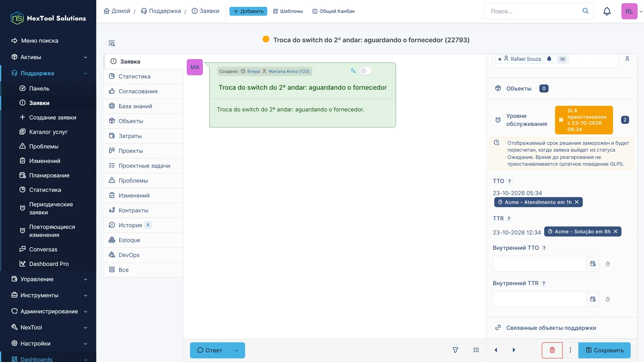Click Rafael Souza notification bell
This screenshot has width=644, height=362.
[x=549, y=59]
